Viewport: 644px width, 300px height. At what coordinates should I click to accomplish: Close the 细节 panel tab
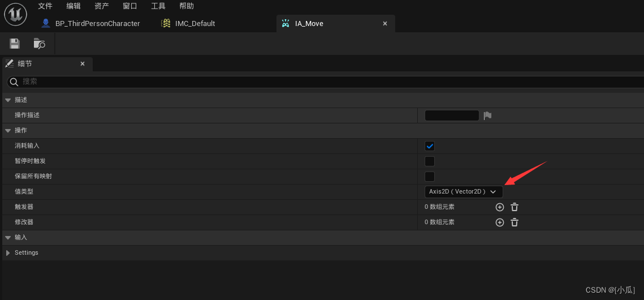[x=83, y=64]
